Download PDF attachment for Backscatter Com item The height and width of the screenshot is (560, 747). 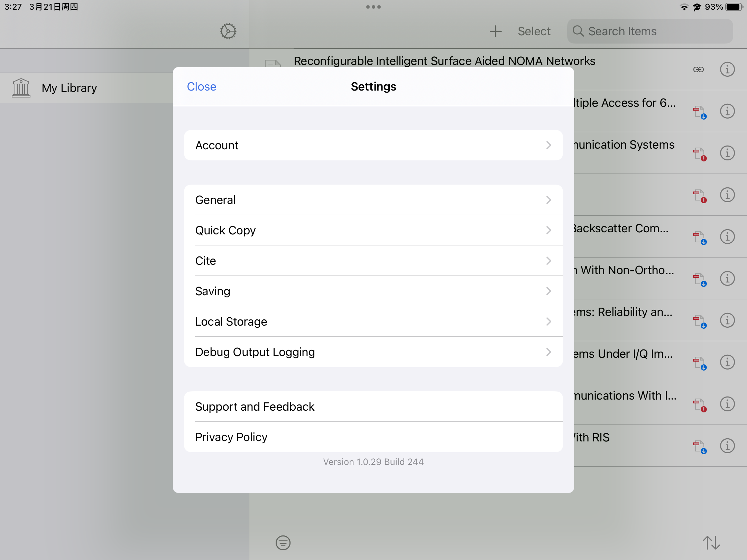700,237
